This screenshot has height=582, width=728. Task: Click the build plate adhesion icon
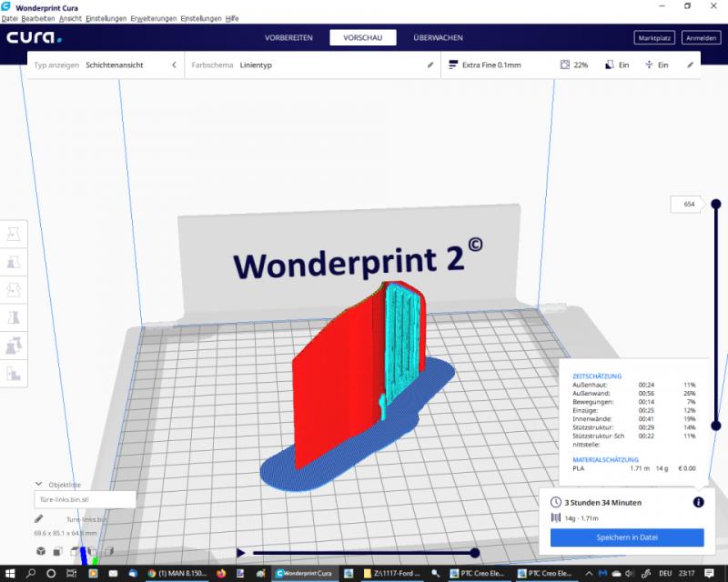tap(649, 65)
